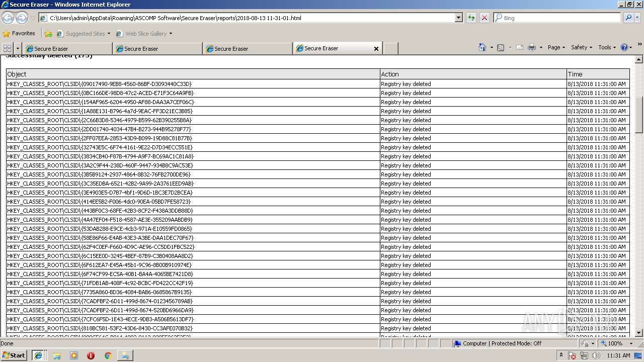Viewport: 644px width, 362px height.
Task: Open the Safety menu
Action: (582, 47)
